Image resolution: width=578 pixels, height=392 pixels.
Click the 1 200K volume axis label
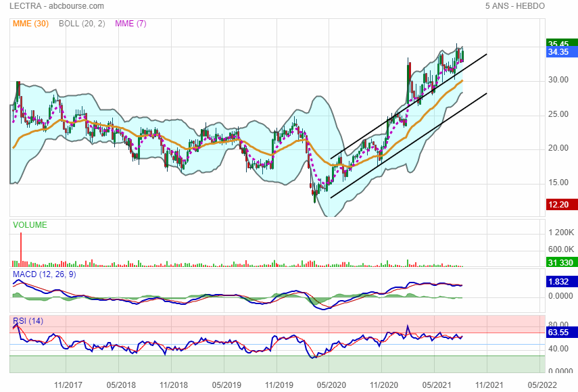point(561,232)
